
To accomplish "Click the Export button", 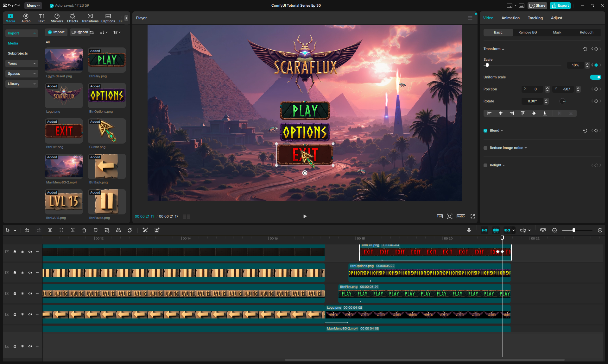I will tap(560, 5).
